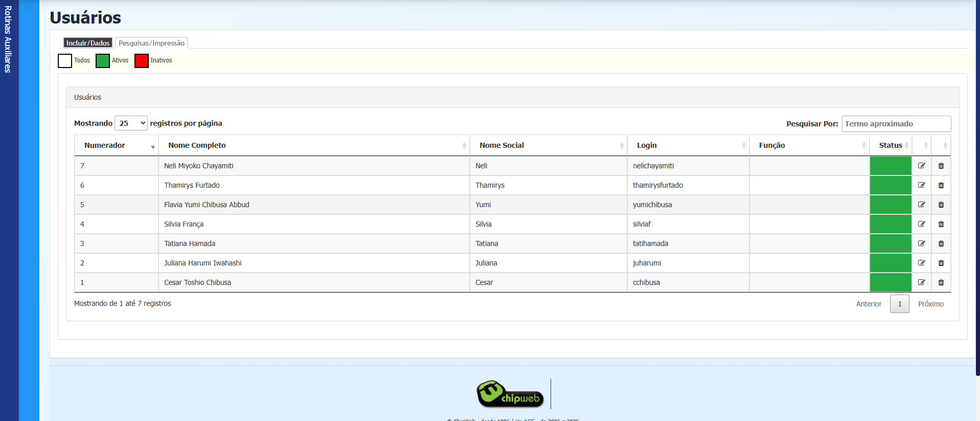
Task: Focus the Pesquisar Por search field
Action: coord(896,124)
